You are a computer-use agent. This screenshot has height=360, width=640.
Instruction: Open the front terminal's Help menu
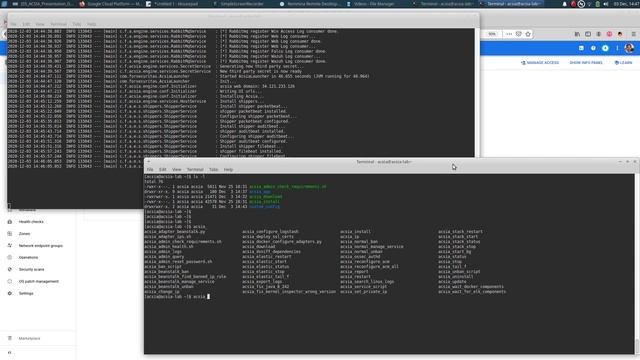[228, 169]
